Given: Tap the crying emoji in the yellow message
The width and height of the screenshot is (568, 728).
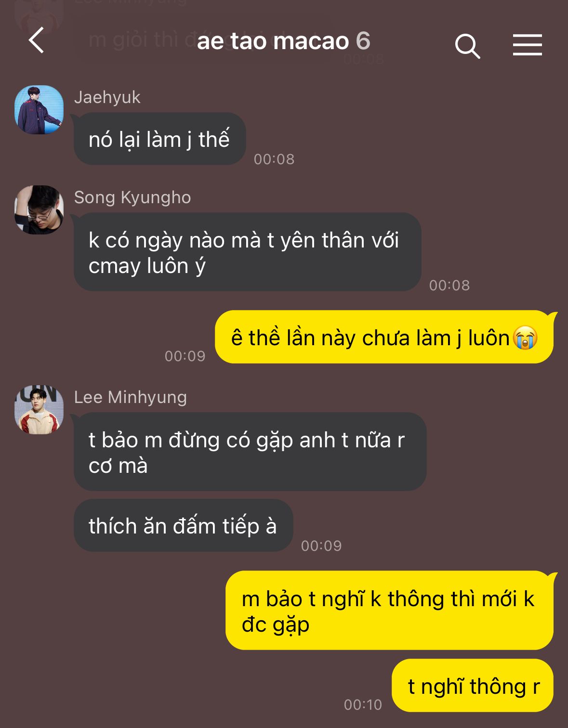Looking at the screenshot, I should point(525,338).
